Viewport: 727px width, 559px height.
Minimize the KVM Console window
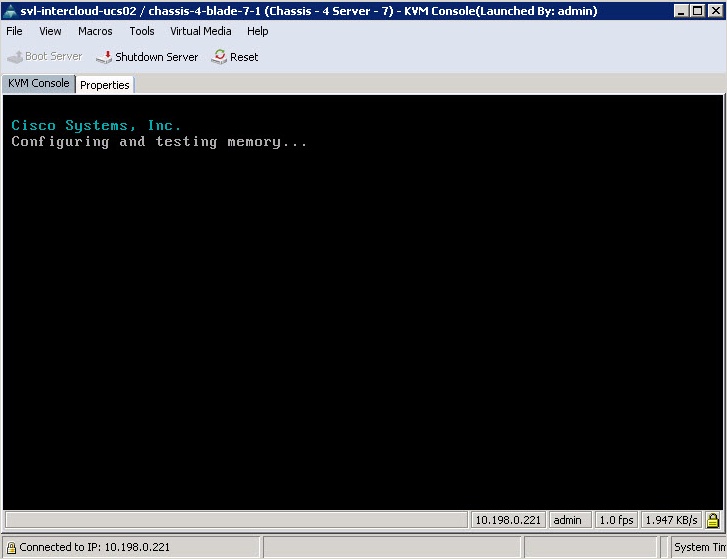(681, 11)
